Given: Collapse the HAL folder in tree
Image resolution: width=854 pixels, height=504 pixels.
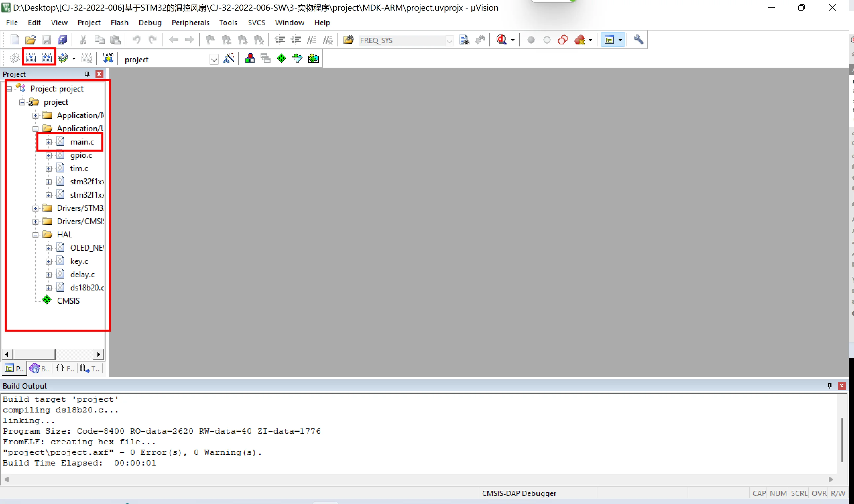Looking at the screenshot, I should click(x=35, y=235).
